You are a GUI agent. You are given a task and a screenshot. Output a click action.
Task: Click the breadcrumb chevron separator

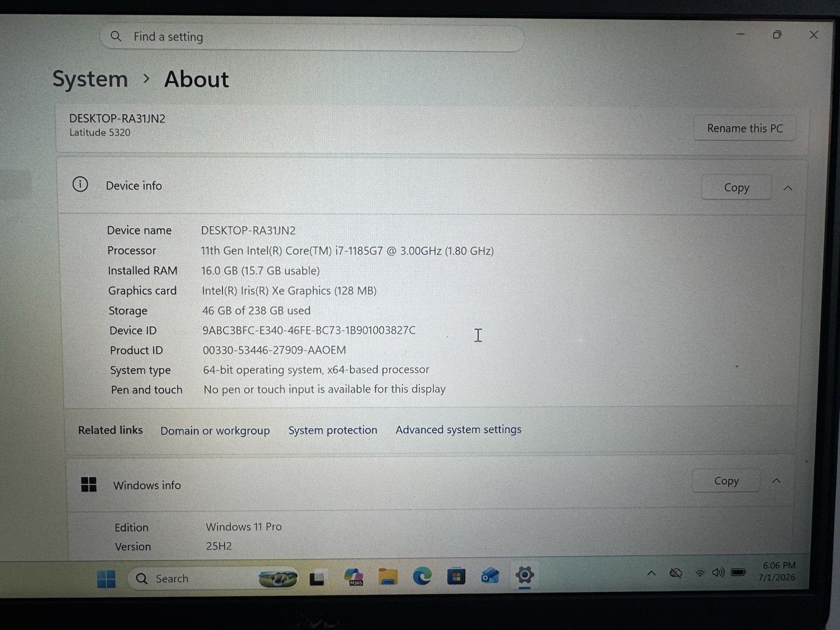click(x=146, y=79)
